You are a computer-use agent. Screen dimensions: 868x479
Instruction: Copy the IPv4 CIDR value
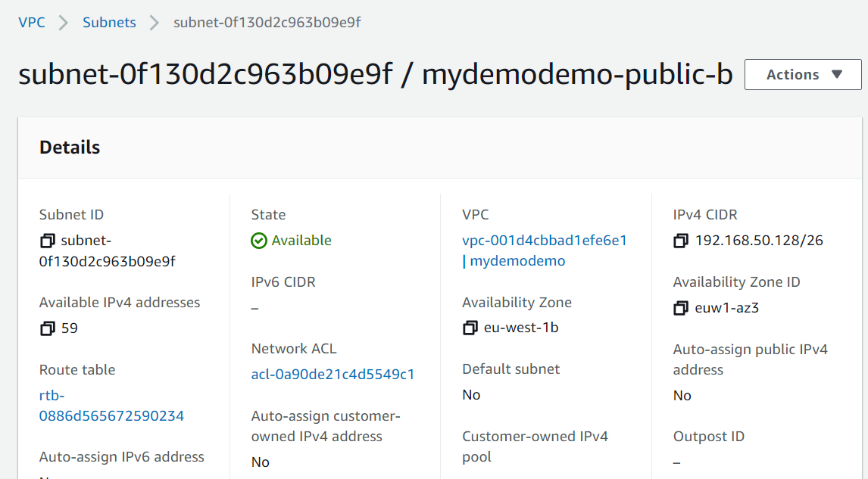[x=681, y=241]
